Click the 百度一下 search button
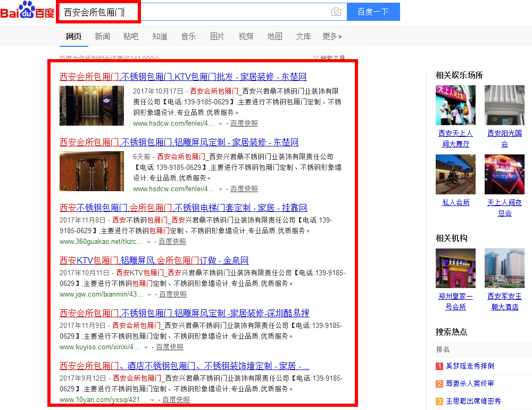 click(x=373, y=12)
